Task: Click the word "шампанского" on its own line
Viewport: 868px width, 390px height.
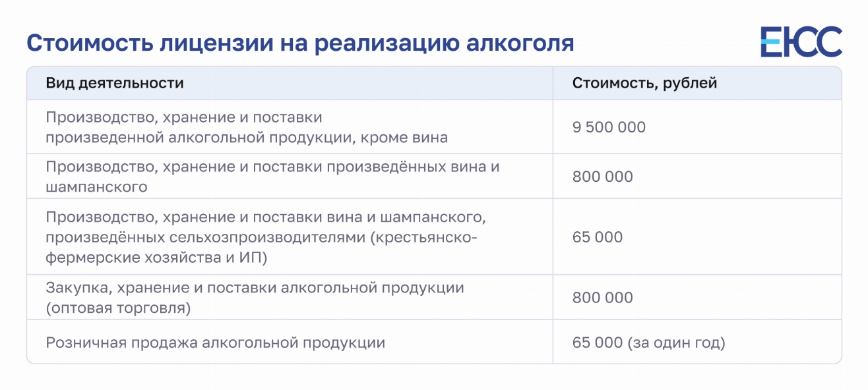Action: click(x=96, y=187)
